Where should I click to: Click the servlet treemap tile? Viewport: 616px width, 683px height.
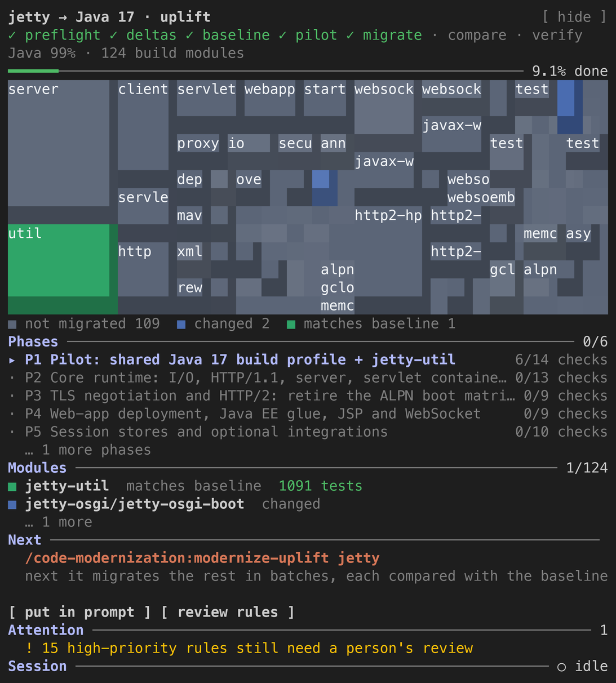click(x=206, y=98)
